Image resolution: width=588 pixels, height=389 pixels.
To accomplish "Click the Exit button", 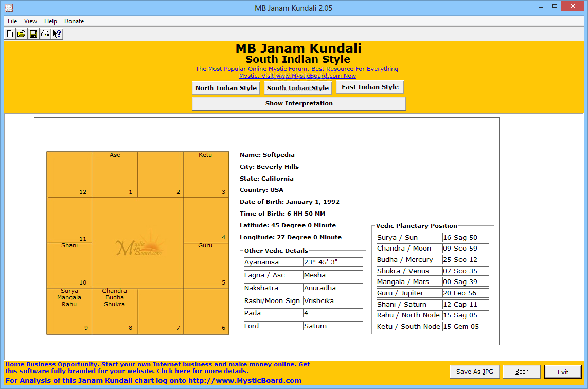I will click(x=563, y=372).
